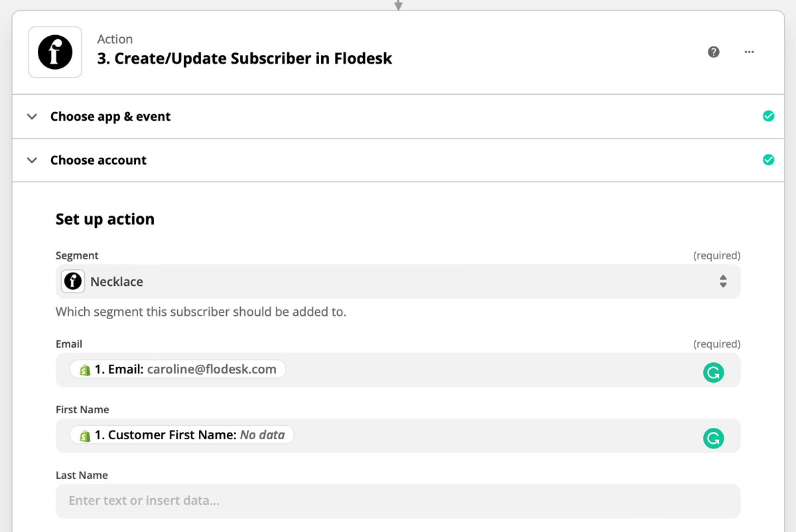Image resolution: width=796 pixels, height=532 pixels.
Task: Click green checkmark beside Choose account
Action: (x=768, y=160)
